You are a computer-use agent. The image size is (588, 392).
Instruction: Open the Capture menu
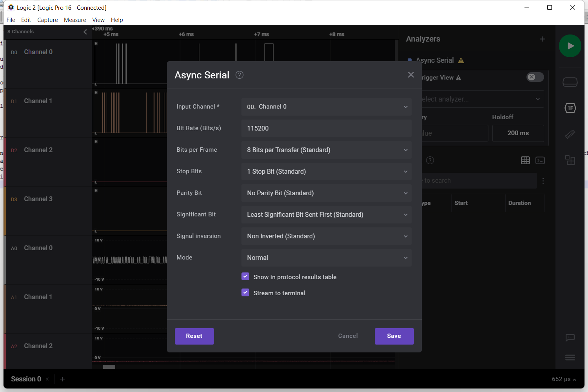47,20
